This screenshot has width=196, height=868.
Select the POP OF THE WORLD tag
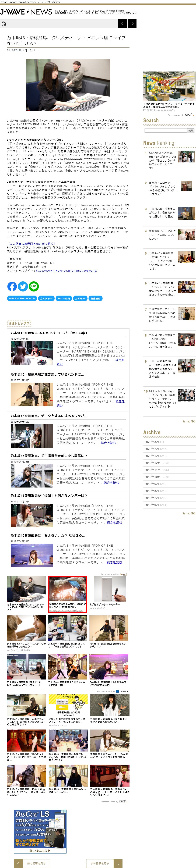pyautogui.click(x=22, y=298)
